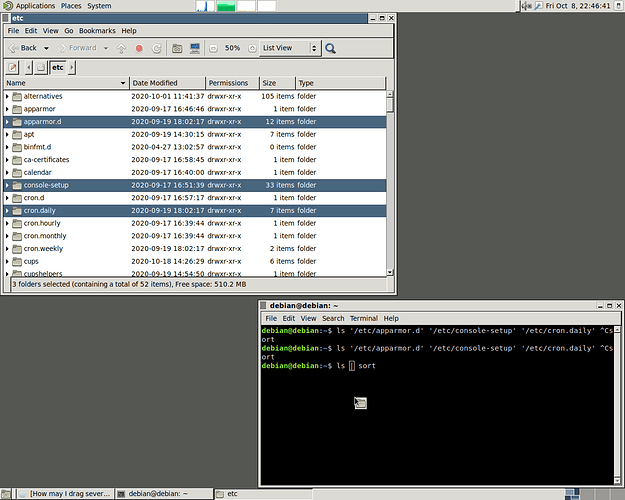Sort by the Name column header
625x500 pixels.
pyautogui.click(x=66, y=83)
